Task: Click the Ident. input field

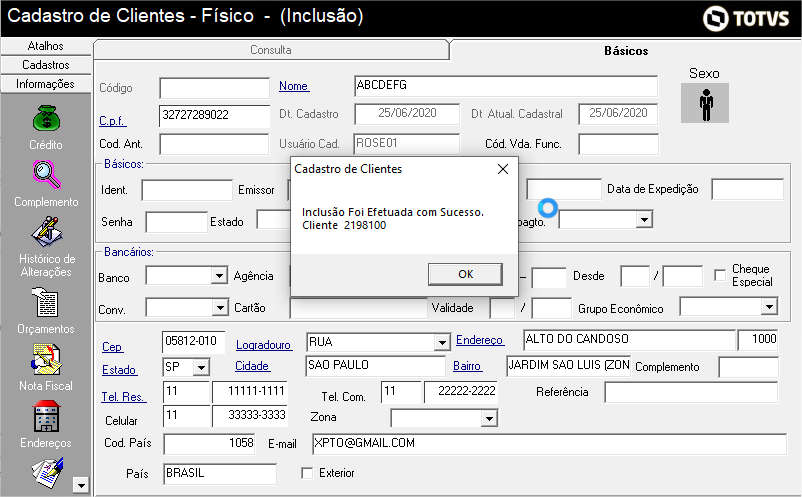Action: (187, 190)
